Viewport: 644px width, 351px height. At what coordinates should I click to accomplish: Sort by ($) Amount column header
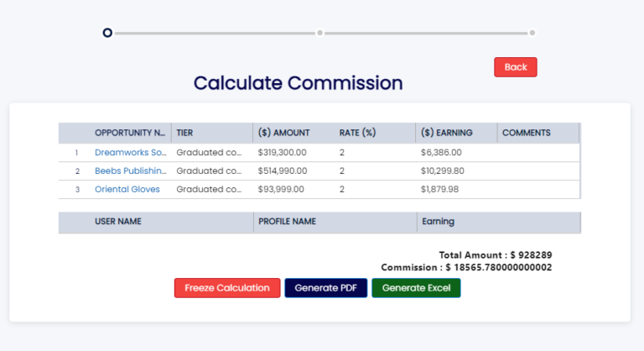(x=283, y=133)
